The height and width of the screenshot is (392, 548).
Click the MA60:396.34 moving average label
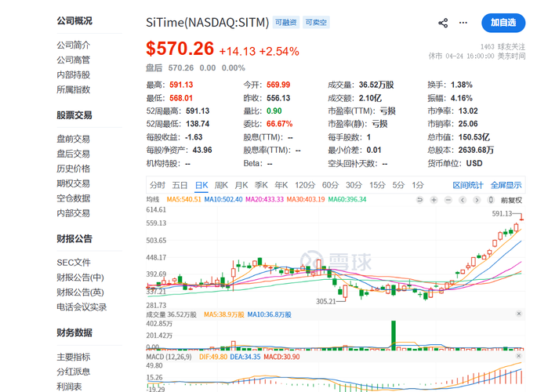pyautogui.click(x=347, y=199)
